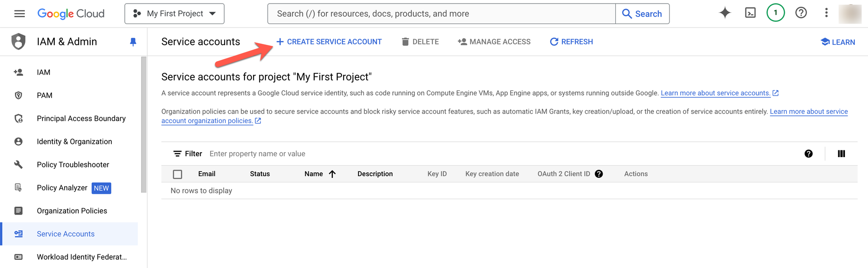868x268 pixels.
Task: Open column display options icon
Action: 841,154
